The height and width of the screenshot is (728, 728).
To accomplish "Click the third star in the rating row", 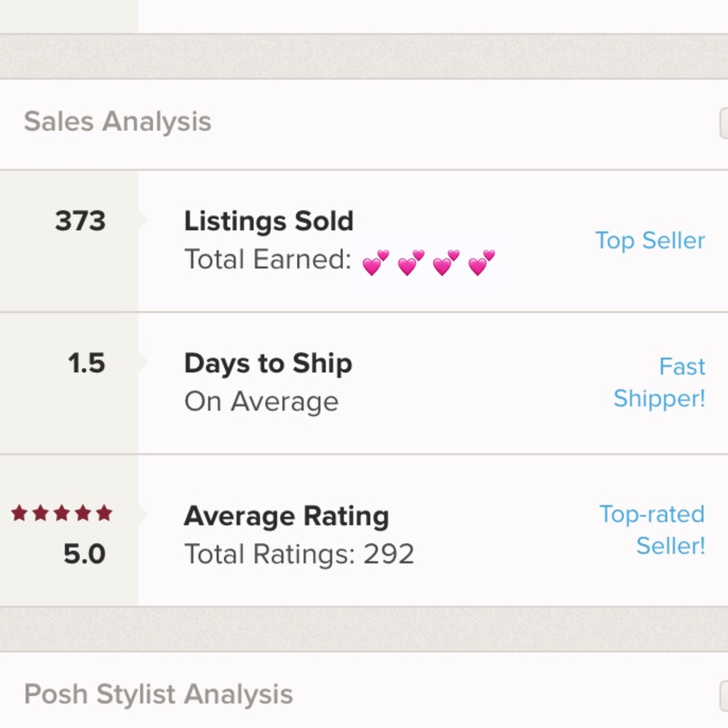I will 62,513.
